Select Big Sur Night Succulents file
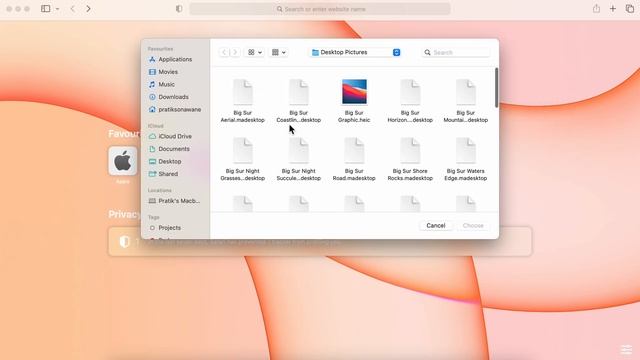 pos(298,159)
